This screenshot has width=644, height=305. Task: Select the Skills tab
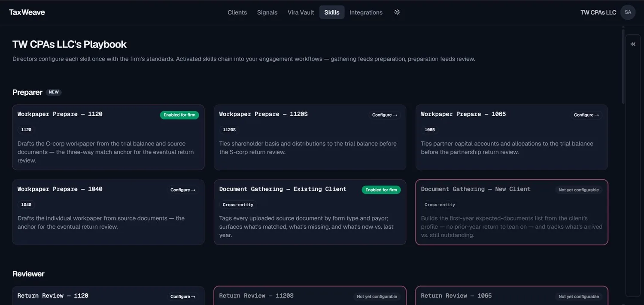(332, 12)
